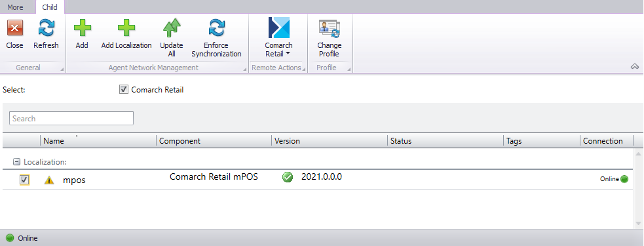
Task: Refresh the agent list
Action: pyautogui.click(x=46, y=29)
